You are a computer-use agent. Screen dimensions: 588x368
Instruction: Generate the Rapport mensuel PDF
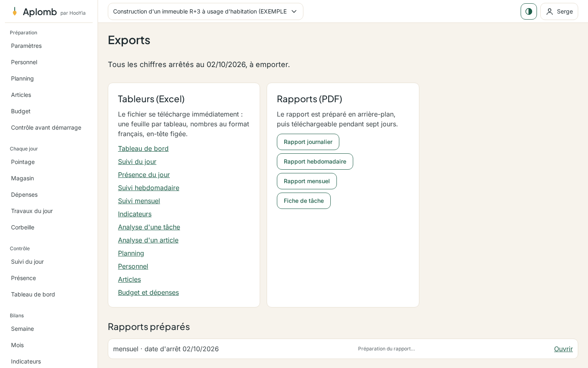(x=307, y=181)
